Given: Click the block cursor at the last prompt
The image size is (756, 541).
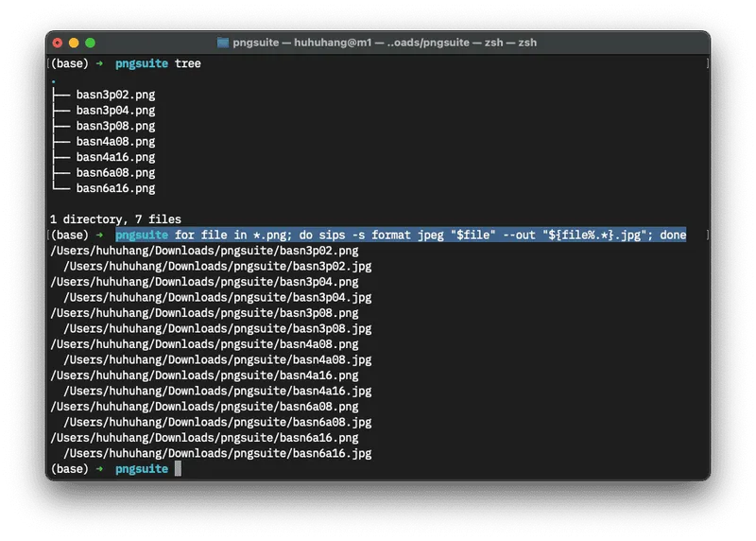Looking at the screenshot, I should click(178, 469).
